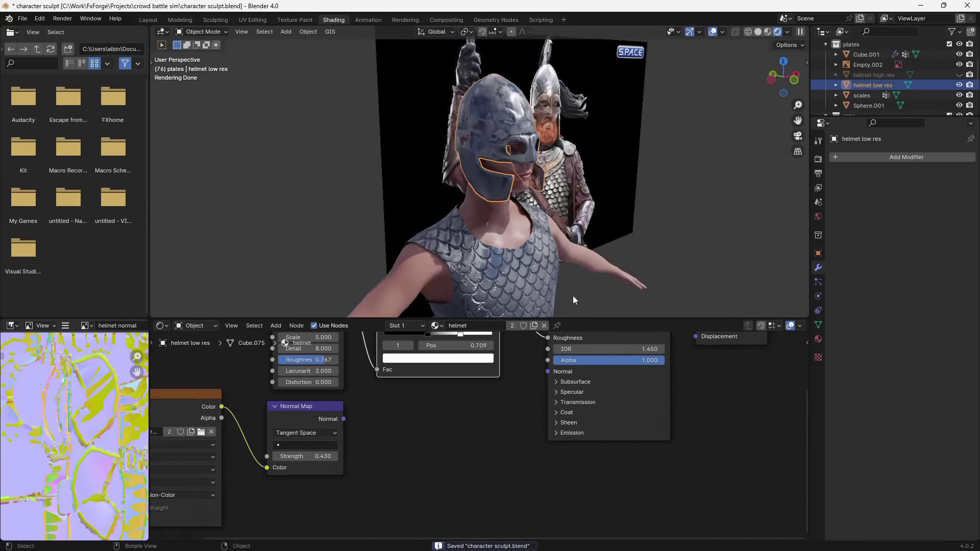980x551 pixels.
Task: Switch perspective/orthographic grid gizmo
Action: coord(798,151)
